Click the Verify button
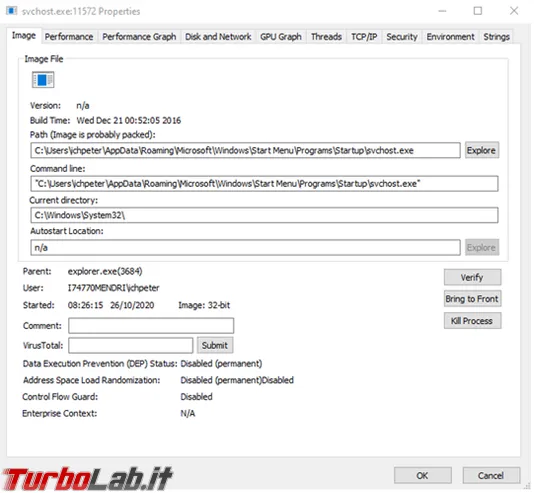 [x=472, y=277]
